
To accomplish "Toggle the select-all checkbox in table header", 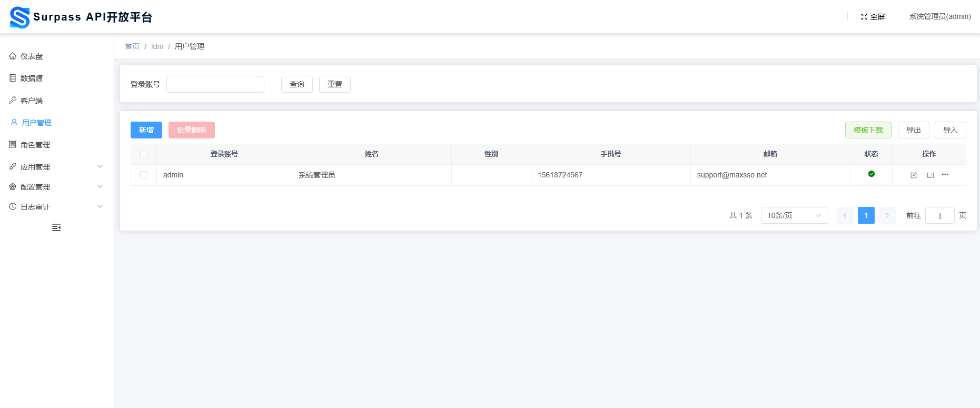I will coord(144,154).
